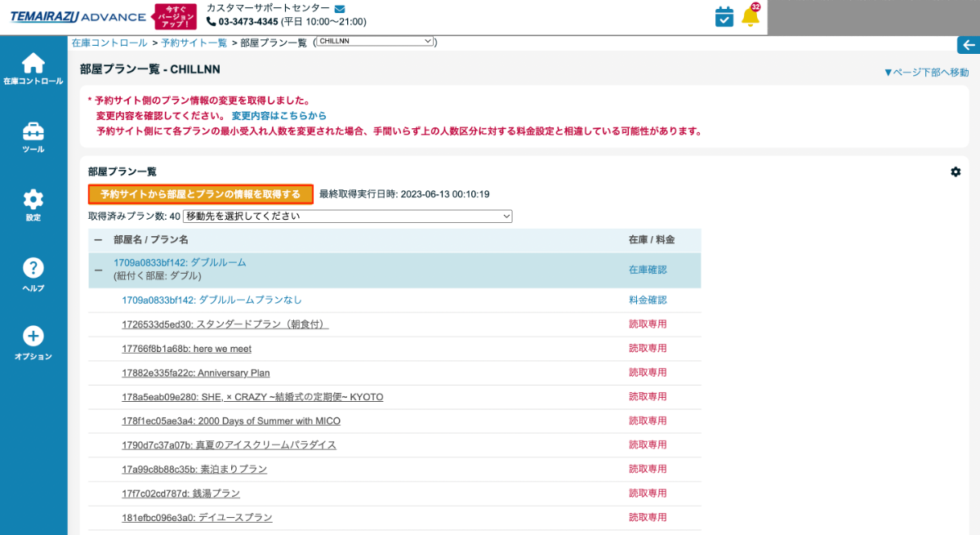Click the blue checkmark calendar icon in the header
The image size is (980, 535).
(x=723, y=16)
